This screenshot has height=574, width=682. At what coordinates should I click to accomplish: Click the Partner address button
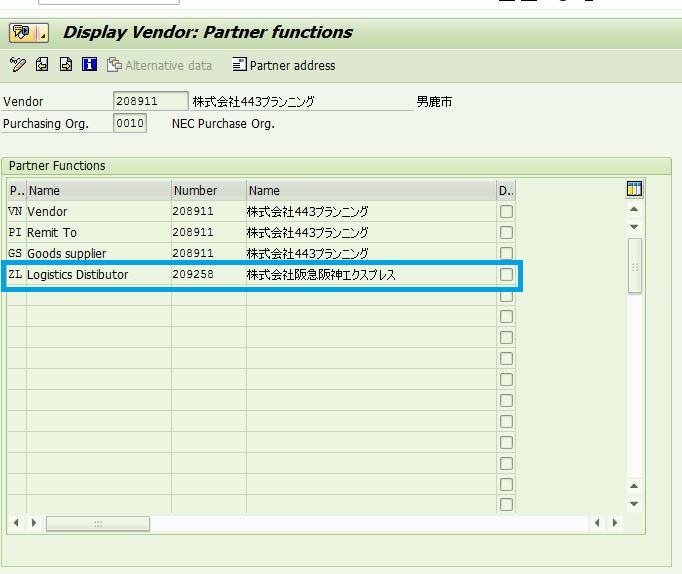click(284, 65)
